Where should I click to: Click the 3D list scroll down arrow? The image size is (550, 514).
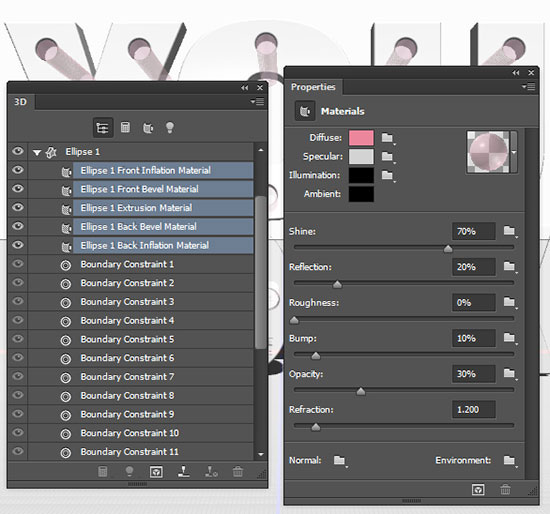pos(261,454)
